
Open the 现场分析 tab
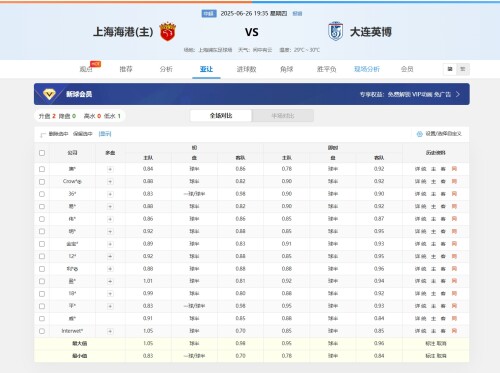coord(367,69)
